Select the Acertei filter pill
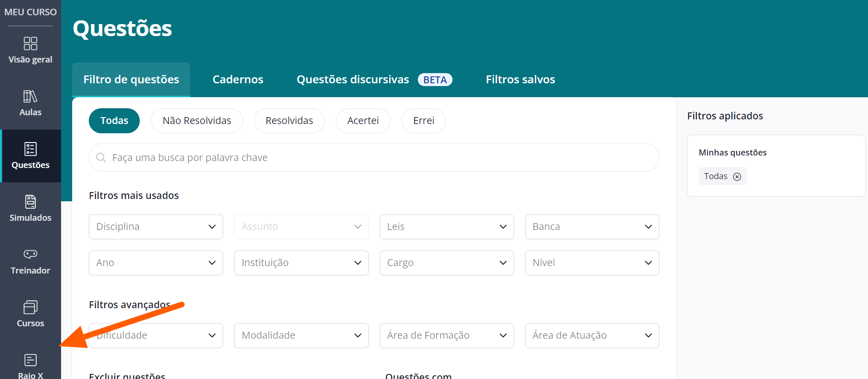The height and width of the screenshot is (379, 868). (363, 121)
